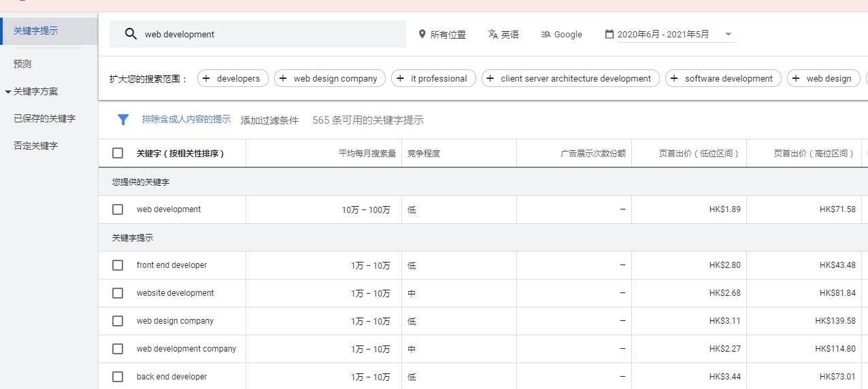Viewport: 868px width, 389px height.
Task: Collapse the 关键字方案 sidebar section
Action: coord(8,92)
